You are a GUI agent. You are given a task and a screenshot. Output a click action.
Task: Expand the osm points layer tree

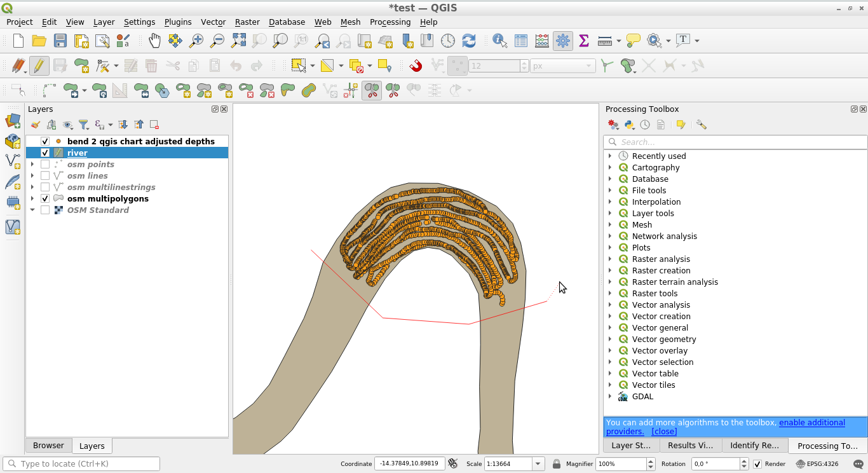32,164
